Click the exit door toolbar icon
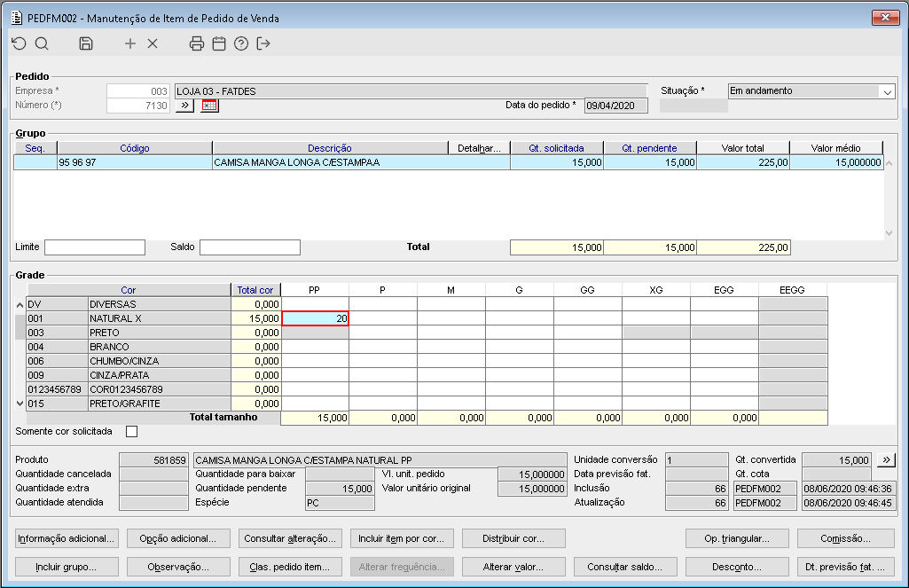Viewport: 909px width, 588px height. (263, 43)
